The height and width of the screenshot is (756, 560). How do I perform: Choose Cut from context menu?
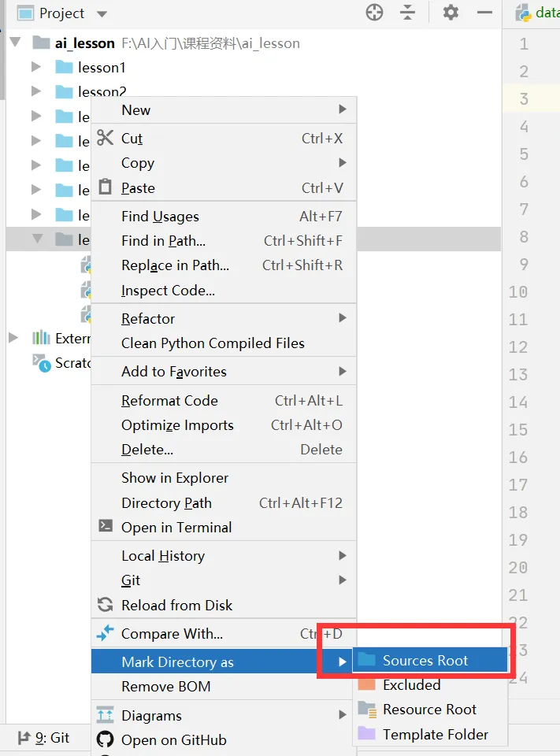pyautogui.click(x=224, y=139)
